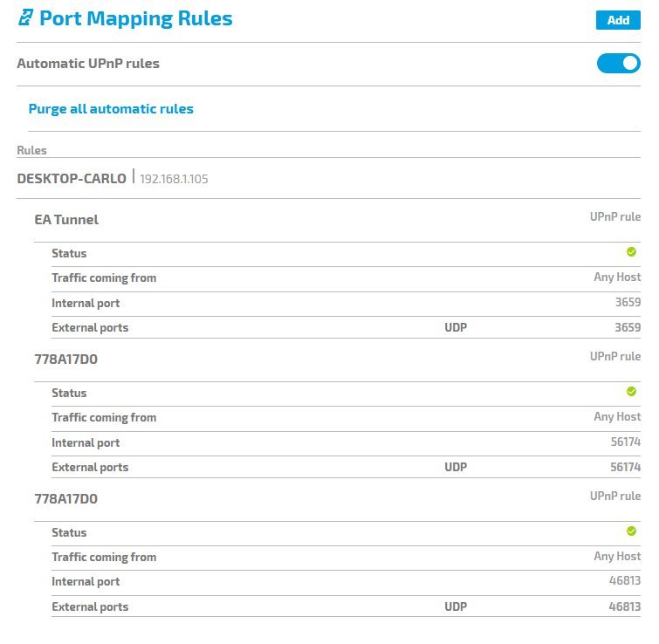Viewport: 659px width, 644px height.
Task: Open the 778A17D0 rule above port 46813
Action: tap(66, 499)
